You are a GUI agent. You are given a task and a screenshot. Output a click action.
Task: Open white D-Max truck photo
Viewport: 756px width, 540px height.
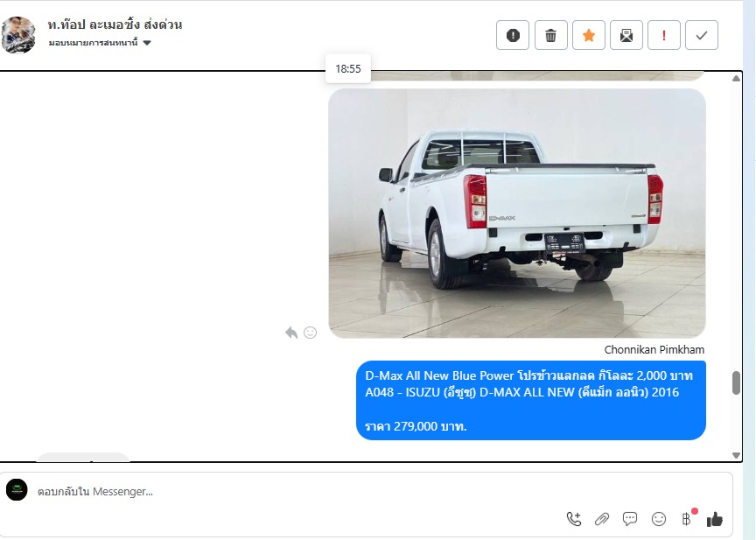point(517,213)
